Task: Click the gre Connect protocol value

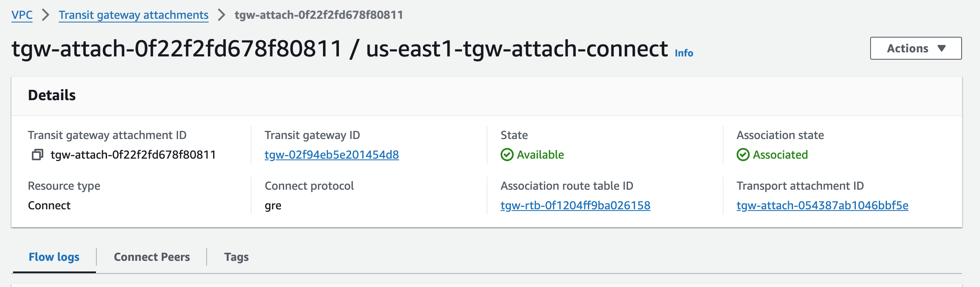Action: (273, 206)
